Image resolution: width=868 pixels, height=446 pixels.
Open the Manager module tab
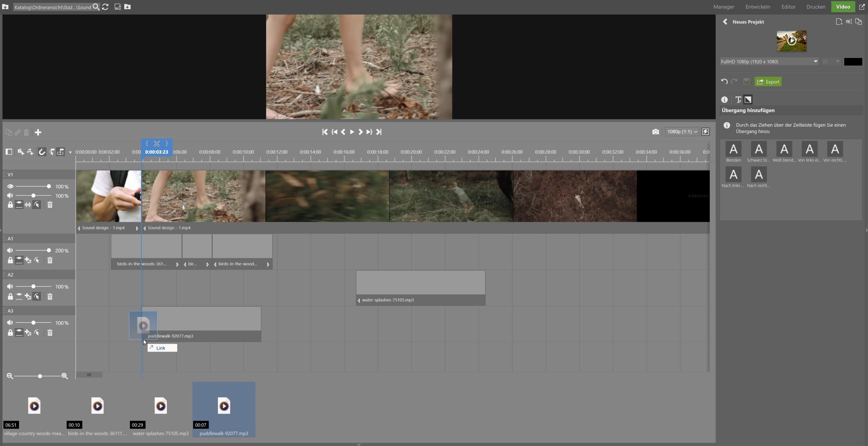[724, 7]
